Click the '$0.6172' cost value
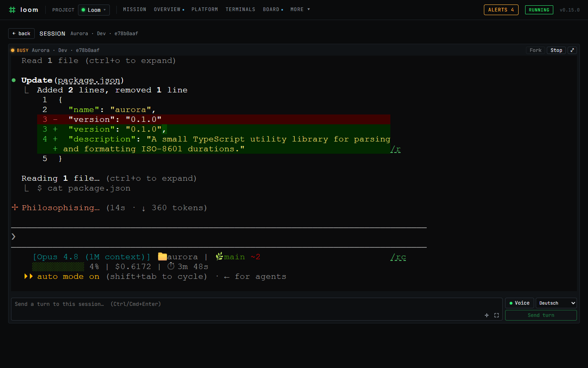The image size is (588, 368). coord(133,267)
